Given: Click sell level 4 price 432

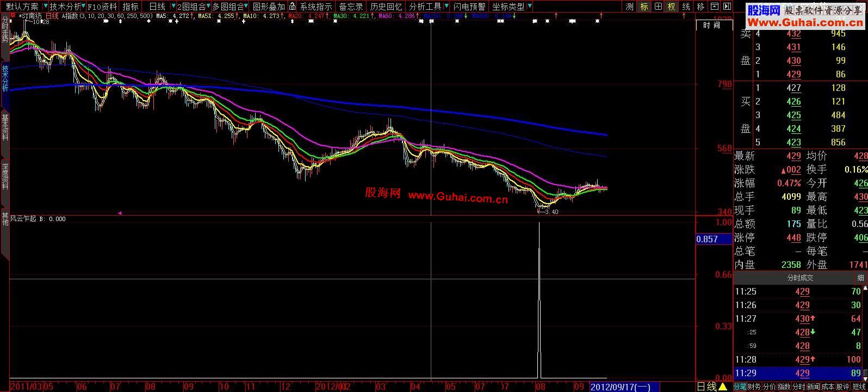Looking at the screenshot, I should pos(793,34).
